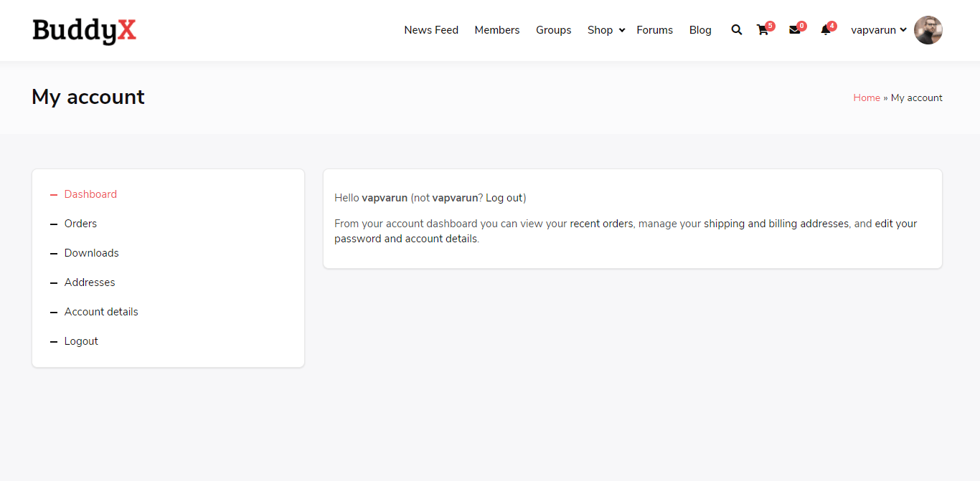Open the notifications bell icon
The width and height of the screenshot is (980, 481).
click(x=826, y=30)
